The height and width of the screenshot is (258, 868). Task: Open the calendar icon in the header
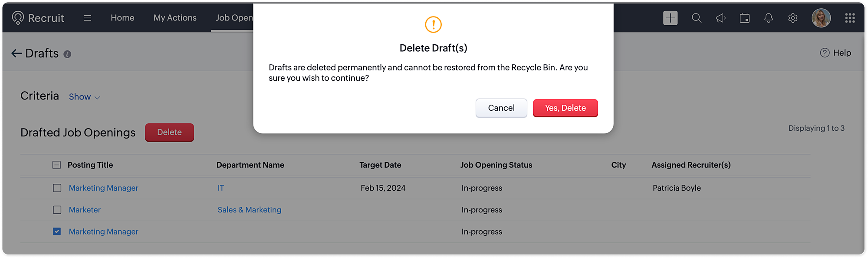(744, 18)
